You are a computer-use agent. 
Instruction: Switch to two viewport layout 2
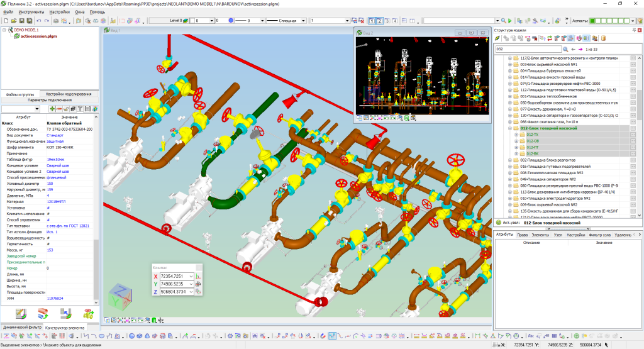[x=379, y=21]
